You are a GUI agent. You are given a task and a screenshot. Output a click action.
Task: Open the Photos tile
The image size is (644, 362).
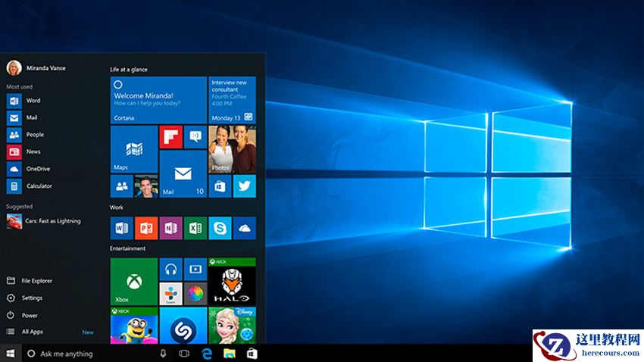(232, 149)
